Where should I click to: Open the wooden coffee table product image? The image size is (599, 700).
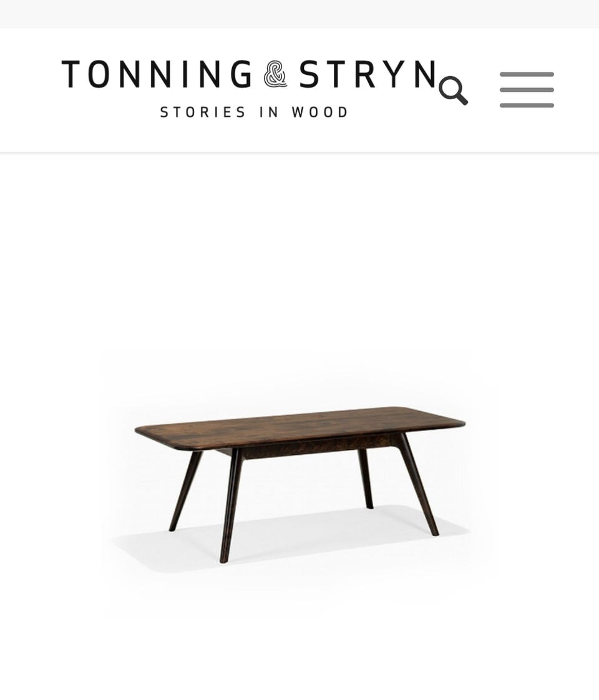pos(299,484)
